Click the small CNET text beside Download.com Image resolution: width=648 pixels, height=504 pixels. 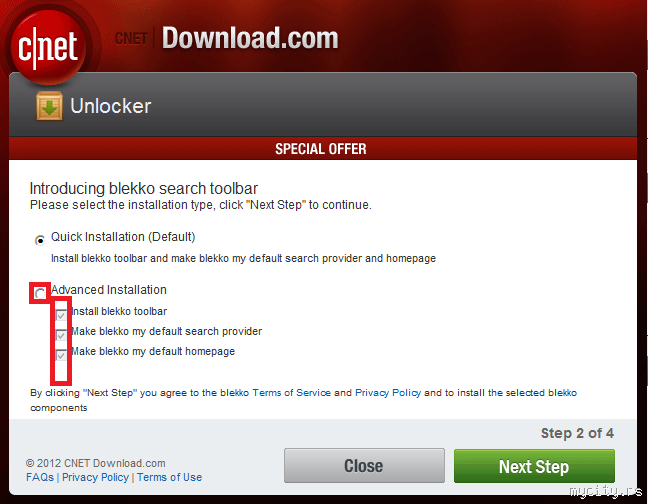tap(131, 38)
